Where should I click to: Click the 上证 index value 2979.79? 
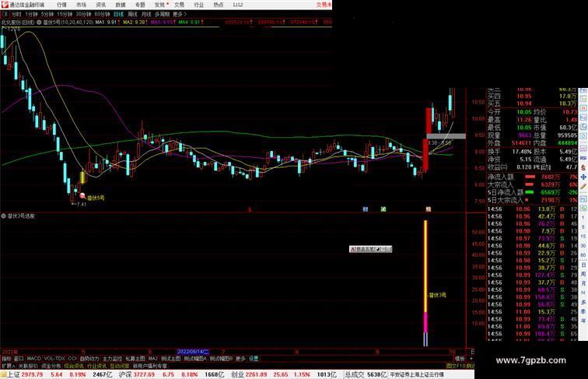click(32, 374)
